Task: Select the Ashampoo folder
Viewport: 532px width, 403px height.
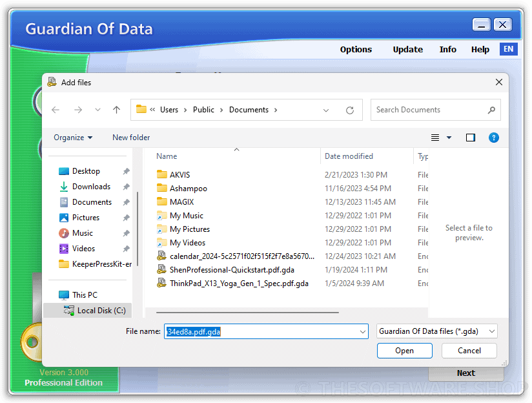Action: click(189, 189)
